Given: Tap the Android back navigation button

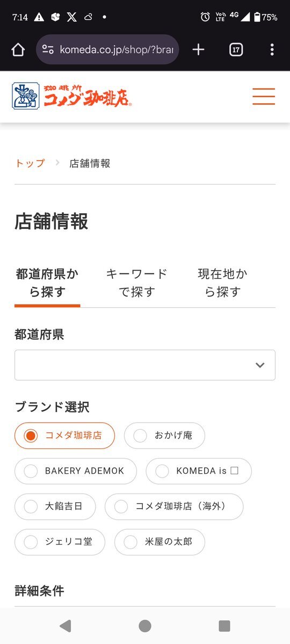Looking at the screenshot, I should tap(66, 626).
